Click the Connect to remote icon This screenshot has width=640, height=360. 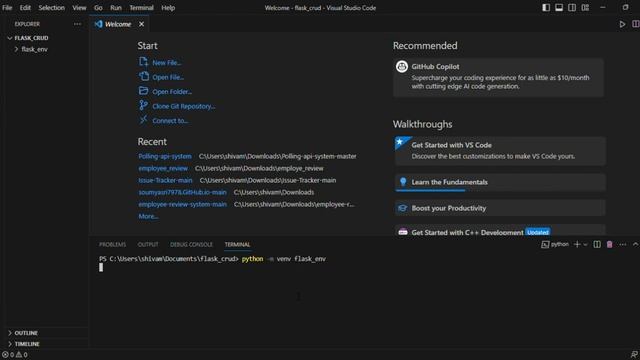point(143,120)
